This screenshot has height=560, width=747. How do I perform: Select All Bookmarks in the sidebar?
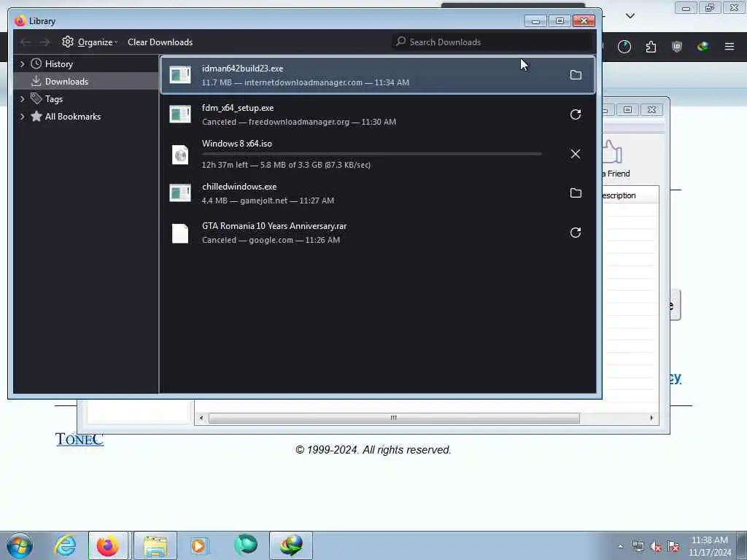coord(73,117)
